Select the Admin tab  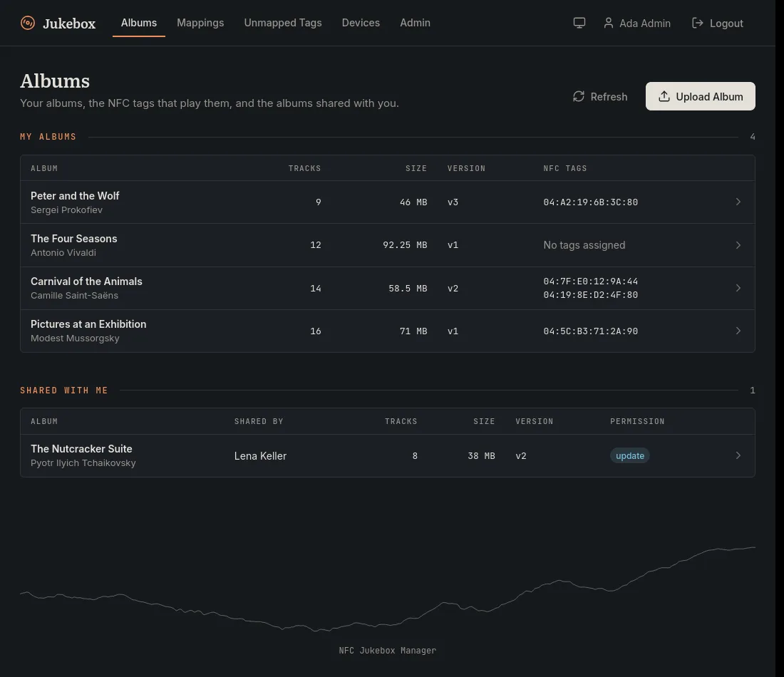pos(415,23)
